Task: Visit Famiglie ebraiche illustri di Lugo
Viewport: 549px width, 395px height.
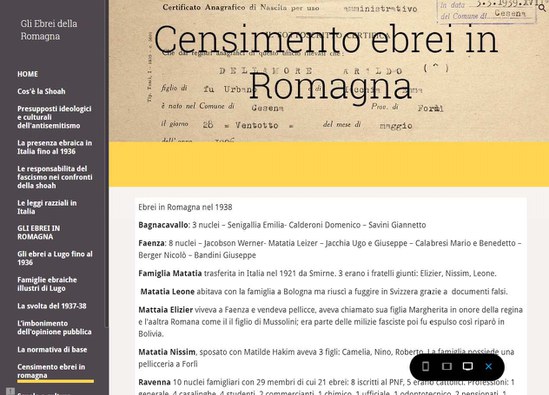Action: tap(47, 284)
